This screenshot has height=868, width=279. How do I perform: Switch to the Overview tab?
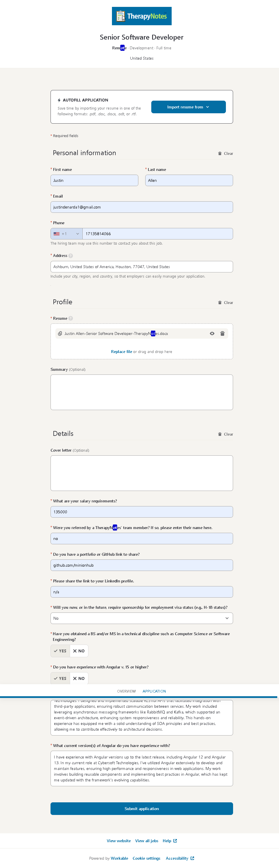click(126, 691)
